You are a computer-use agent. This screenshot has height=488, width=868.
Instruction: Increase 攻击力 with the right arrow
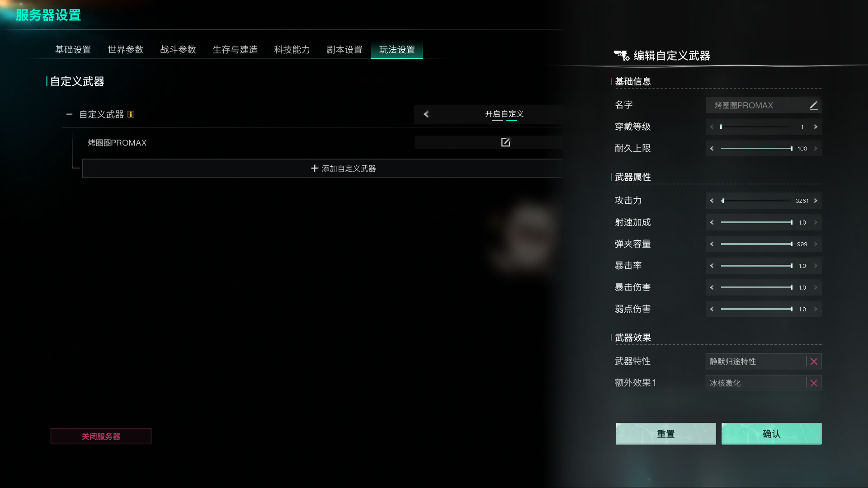[x=816, y=201]
